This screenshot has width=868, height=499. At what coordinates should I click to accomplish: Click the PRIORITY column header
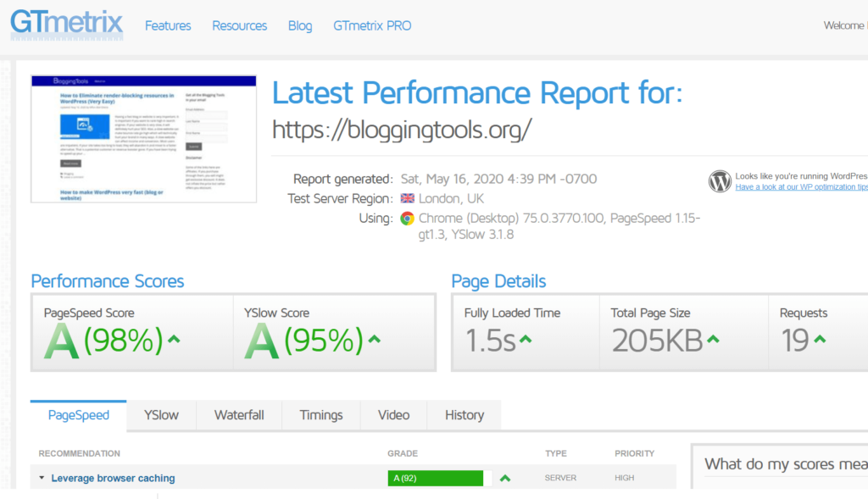634,453
